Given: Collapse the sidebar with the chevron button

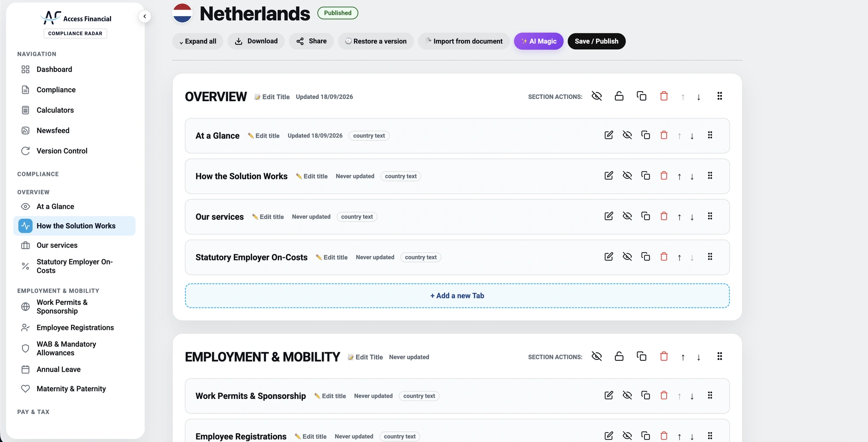Looking at the screenshot, I should click(145, 16).
